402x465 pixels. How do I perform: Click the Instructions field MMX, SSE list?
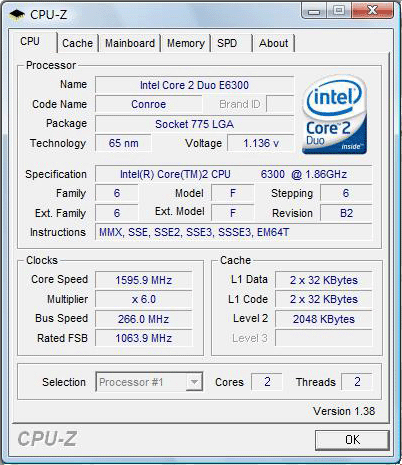click(233, 232)
